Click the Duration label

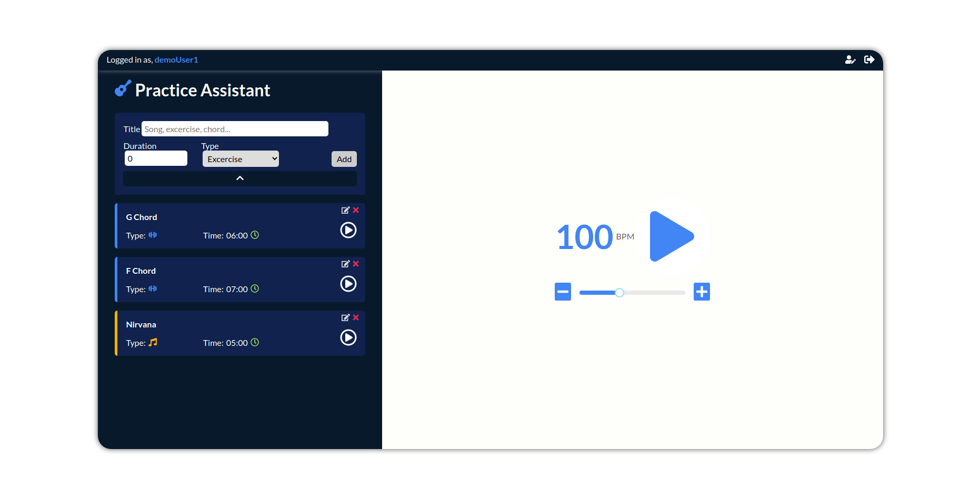[x=140, y=146]
